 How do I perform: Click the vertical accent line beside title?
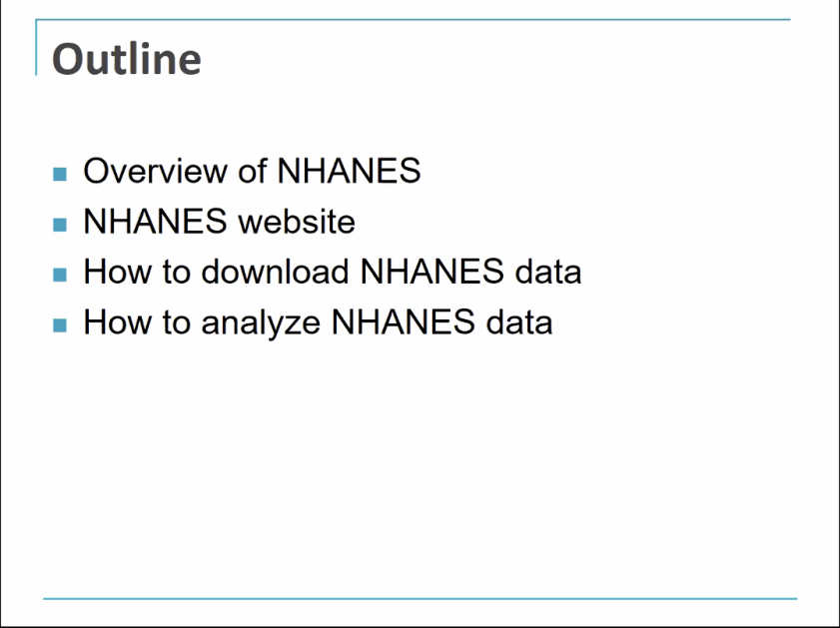37,50
